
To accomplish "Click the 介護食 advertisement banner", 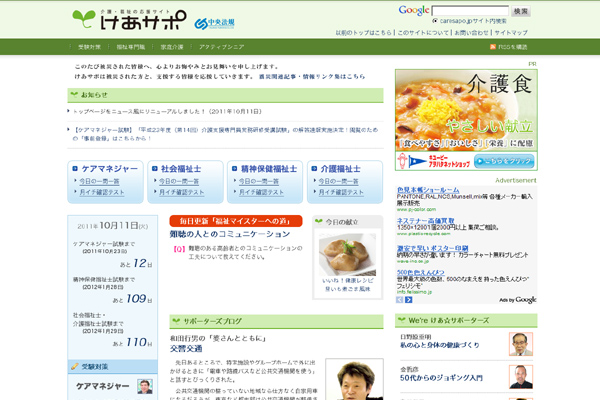I will (465, 120).
